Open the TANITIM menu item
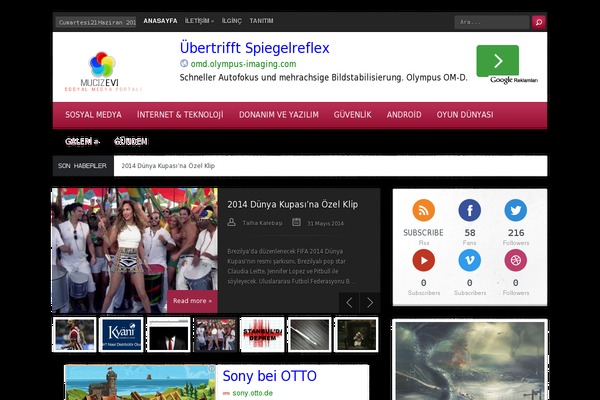Image resolution: width=600 pixels, height=400 pixels. tap(261, 21)
